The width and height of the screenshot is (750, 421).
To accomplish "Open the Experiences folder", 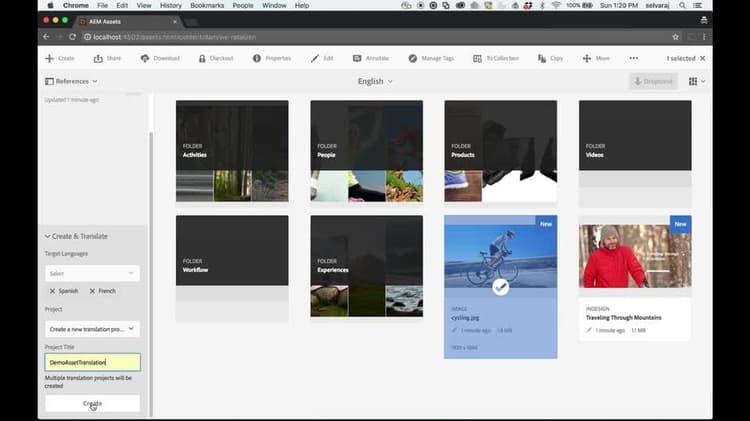I will 366,266.
